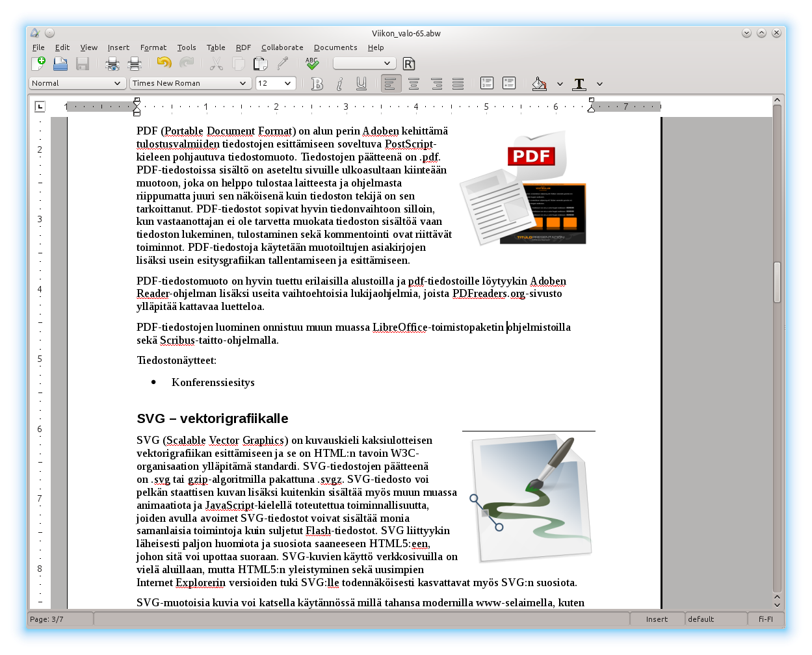
Task: Click the Print preview icon
Action: coord(112,63)
